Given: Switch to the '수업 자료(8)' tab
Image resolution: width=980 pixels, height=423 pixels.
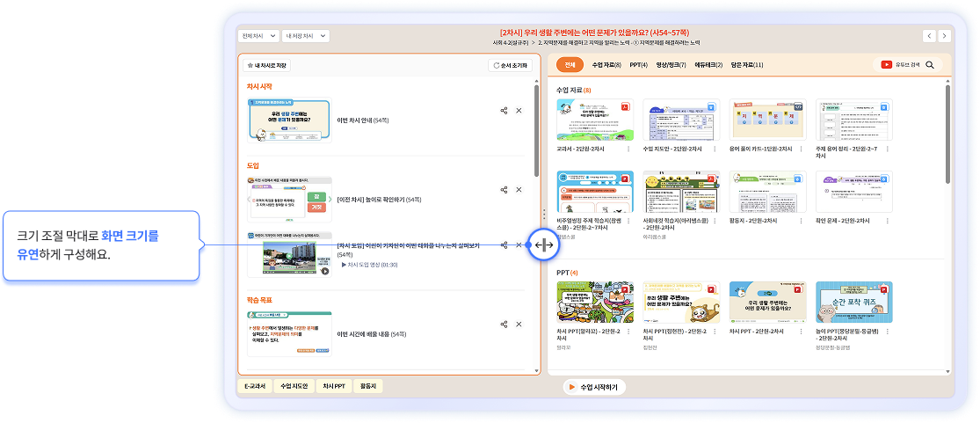Looking at the screenshot, I should pos(606,64).
